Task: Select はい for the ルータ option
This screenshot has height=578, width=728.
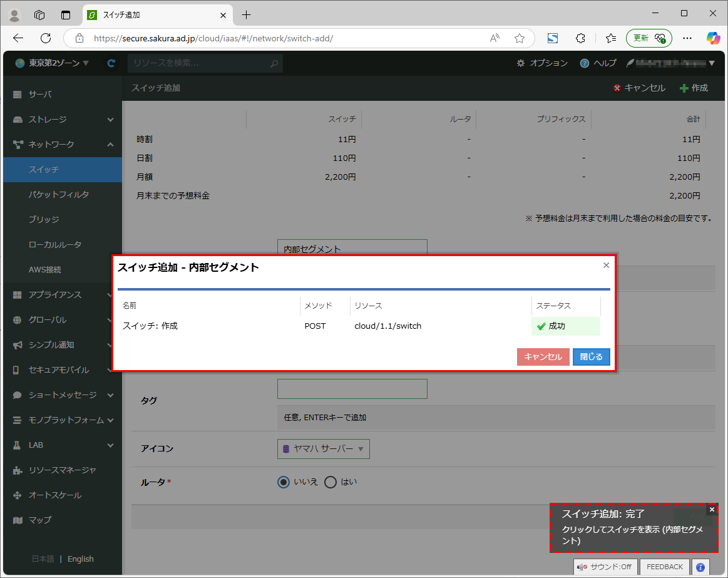Action: pos(331,482)
